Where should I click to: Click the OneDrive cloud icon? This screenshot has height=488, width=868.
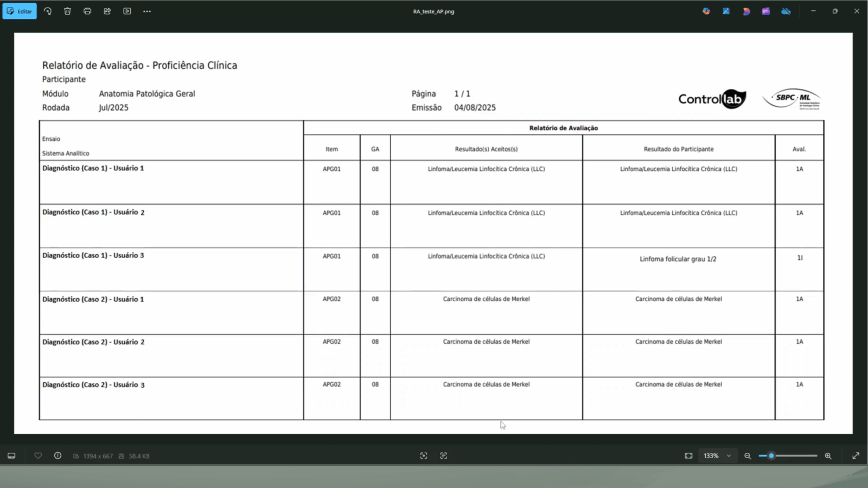786,11
